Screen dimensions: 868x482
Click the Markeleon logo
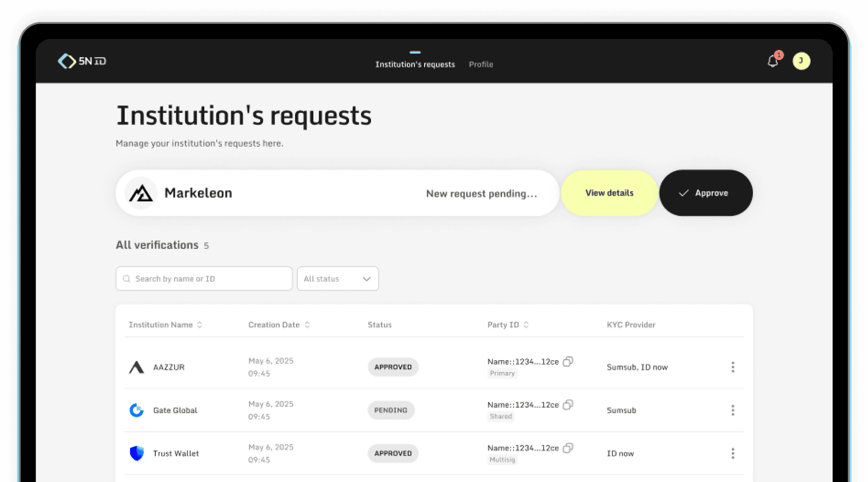pos(141,193)
